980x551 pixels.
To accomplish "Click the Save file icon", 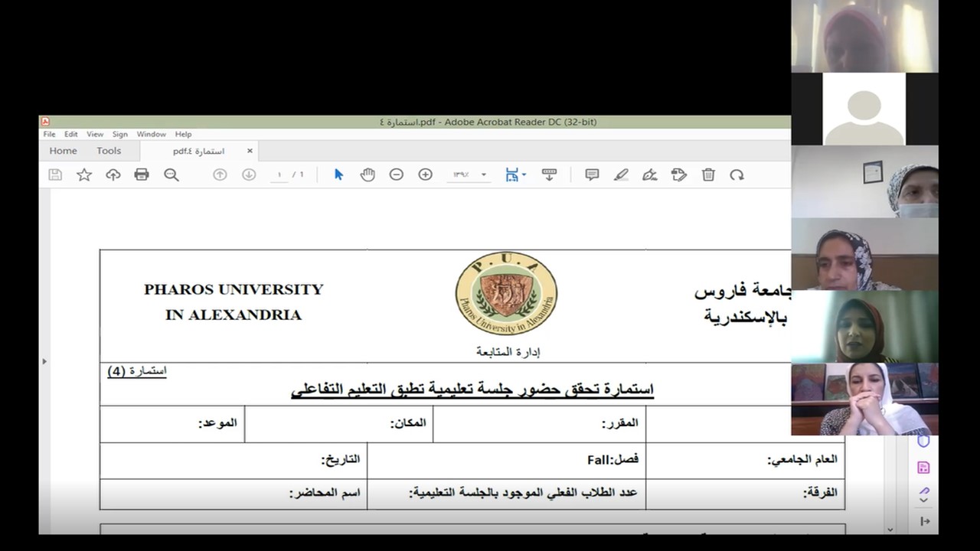I will (x=55, y=174).
